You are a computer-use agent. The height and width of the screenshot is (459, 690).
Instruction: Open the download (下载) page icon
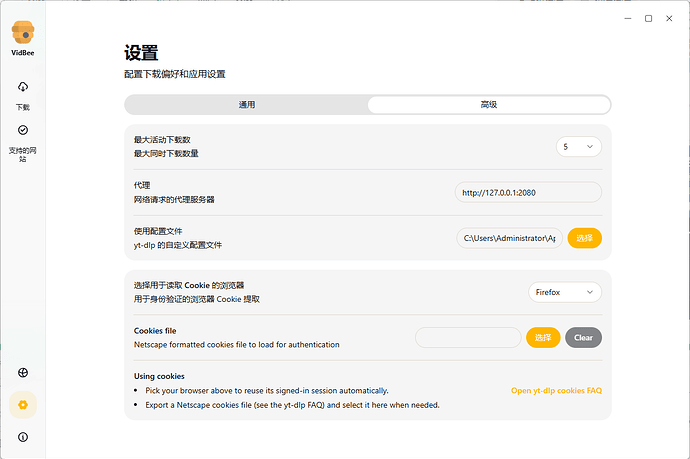(x=23, y=87)
